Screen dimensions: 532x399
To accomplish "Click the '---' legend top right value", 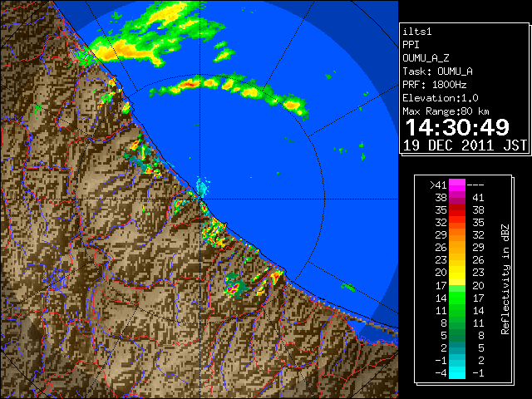I will (x=475, y=185).
